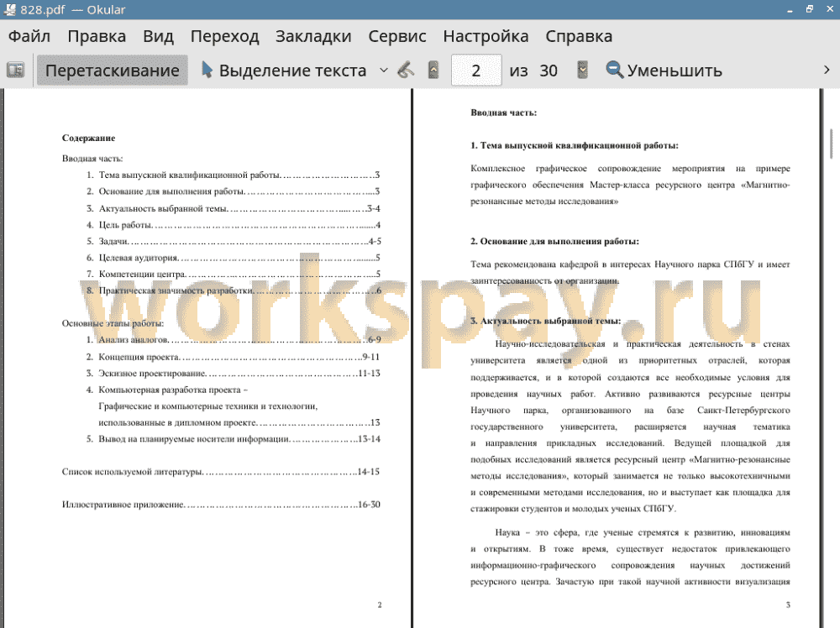The image size is (840, 628).
Task: Open the Правка menu
Action: pos(97,36)
